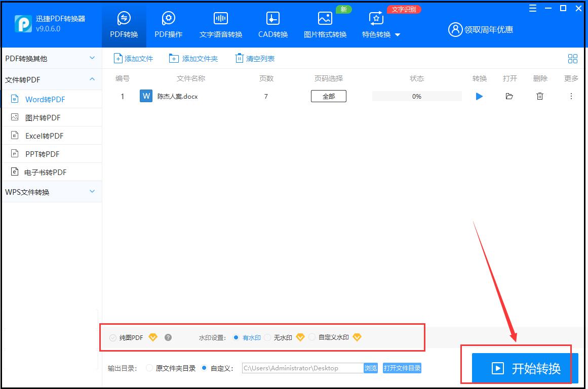Delete 陈杰人案.docx using the trash icon
588x389 pixels.
(x=540, y=96)
